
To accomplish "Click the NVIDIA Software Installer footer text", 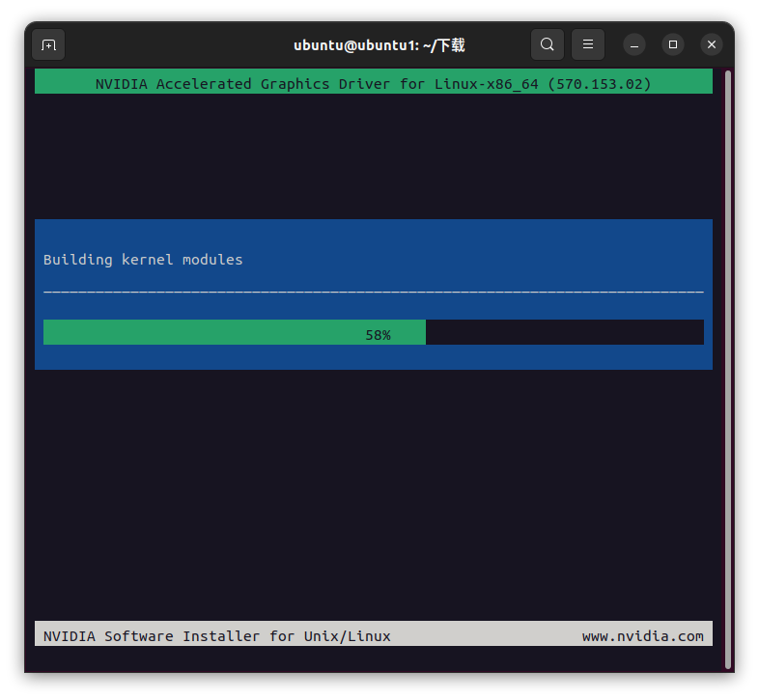I will click(217, 635).
